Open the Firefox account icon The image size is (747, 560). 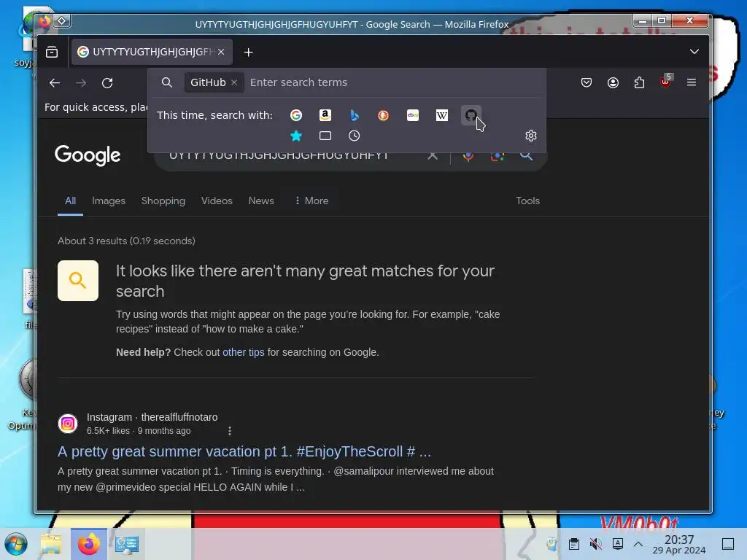[613, 83]
